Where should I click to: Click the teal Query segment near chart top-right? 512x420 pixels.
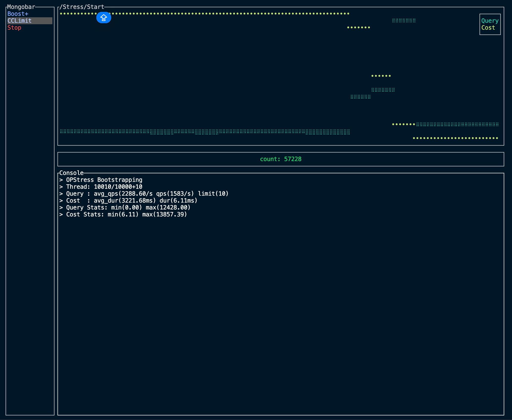click(404, 21)
